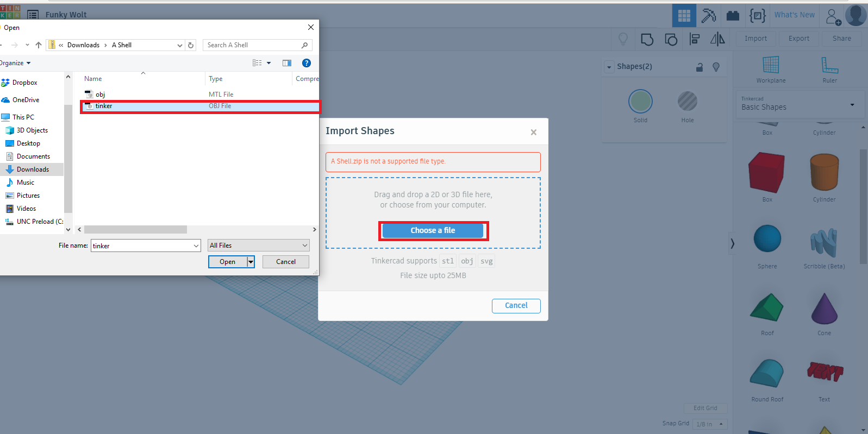Select Dropbox in navigation pane

24,83
